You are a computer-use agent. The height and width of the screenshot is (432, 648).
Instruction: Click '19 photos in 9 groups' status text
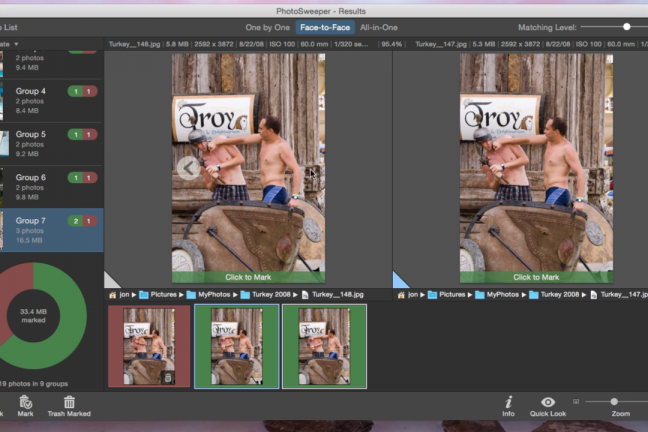(x=34, y=384)
